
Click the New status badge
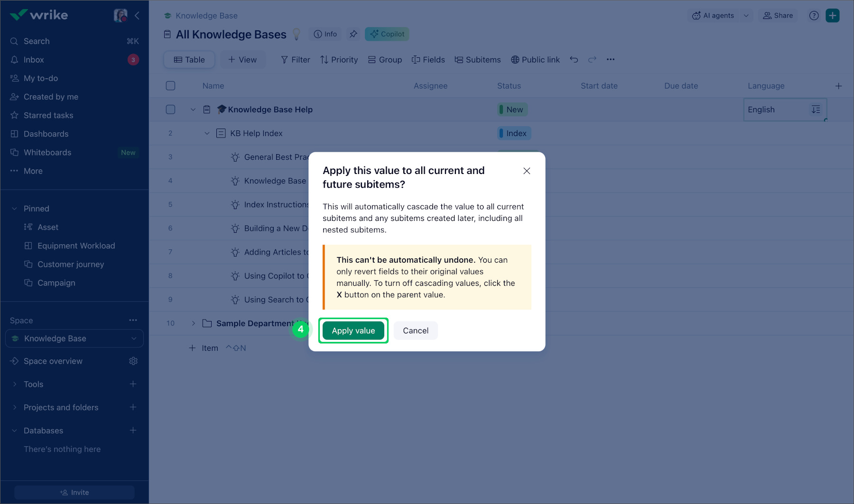(x=512, y=110)
